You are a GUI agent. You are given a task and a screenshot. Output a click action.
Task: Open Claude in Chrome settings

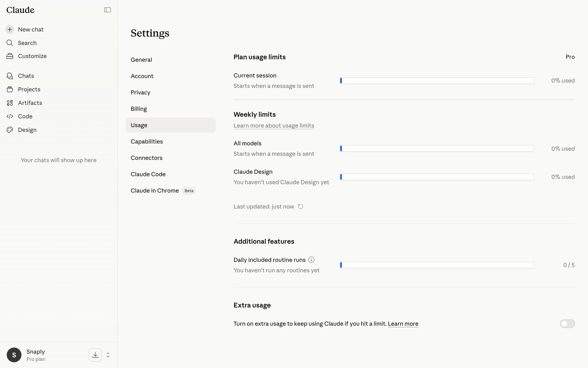[170, 191]
